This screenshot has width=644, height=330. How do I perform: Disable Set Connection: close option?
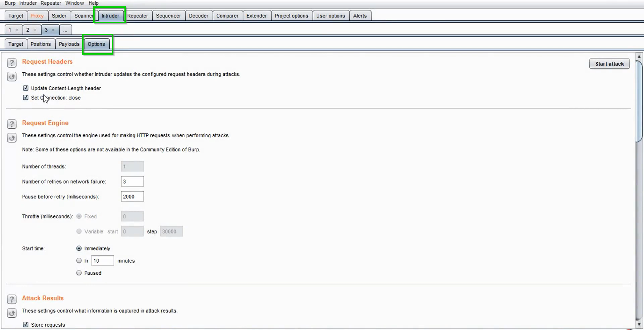[x=26, y=97]
